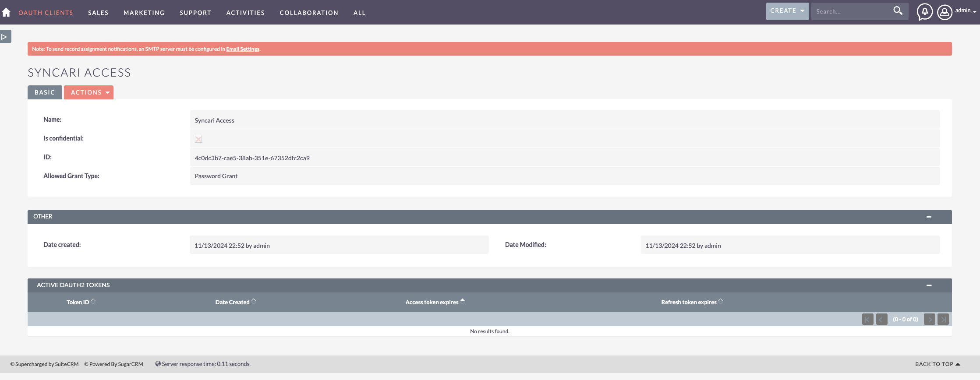980x380 pixels.
Task: Click the Date created value field
Action: coord(339,245)
